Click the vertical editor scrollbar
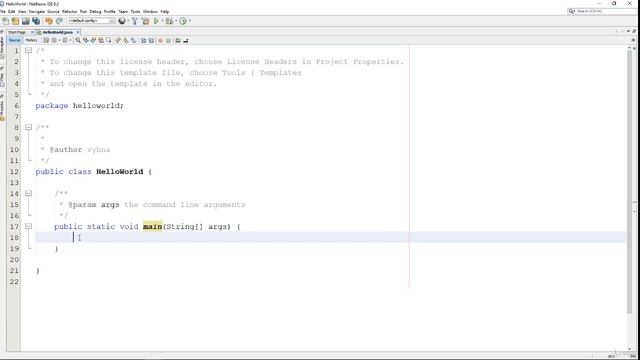This screenshot has width=640, height=360. point(630,182)
